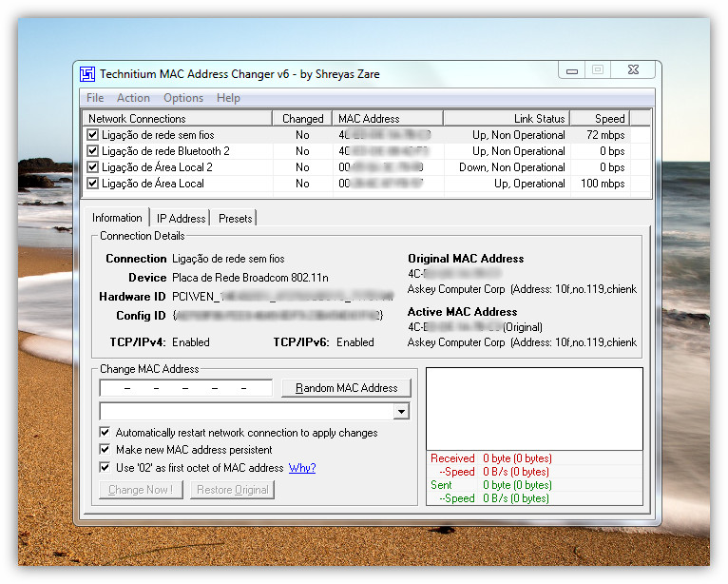Sort by the Link Status column header
The image size is (728, 584).
pos(506,119)
